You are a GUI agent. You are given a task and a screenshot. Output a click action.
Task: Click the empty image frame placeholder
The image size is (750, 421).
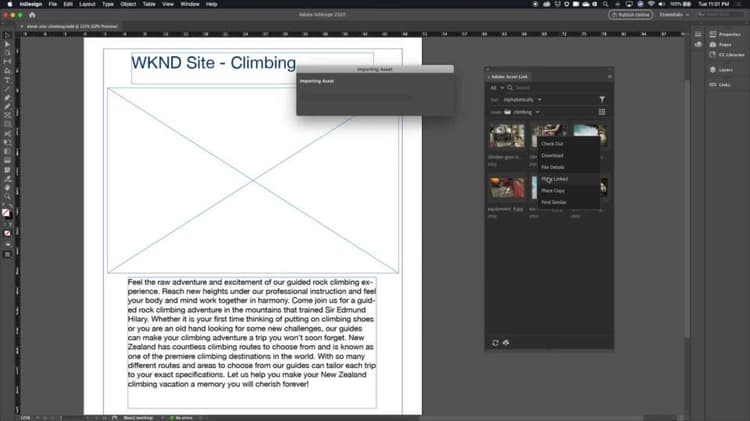[x=253, y=180]
